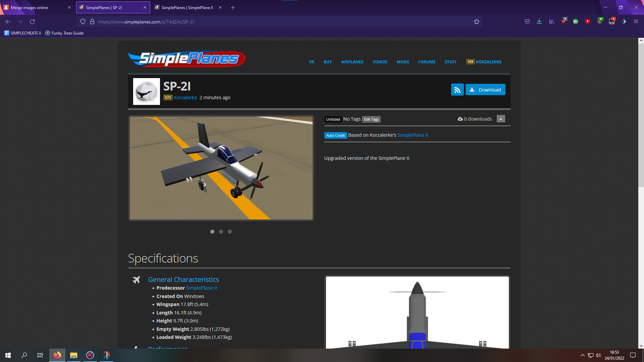Open the SIMPLECHEATS II bookmark
Screen dimensions: 644x362
coord(22,33)
